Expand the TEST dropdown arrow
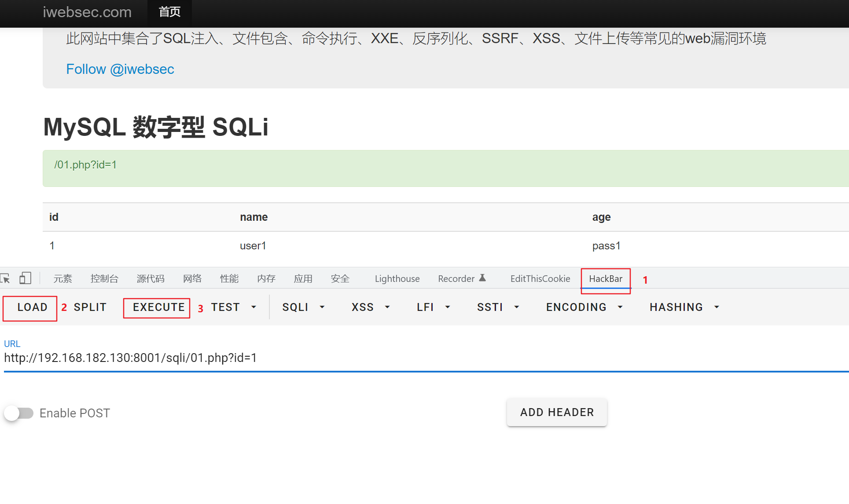The height and width of the screenshot is (504, 849). [254, 307]
